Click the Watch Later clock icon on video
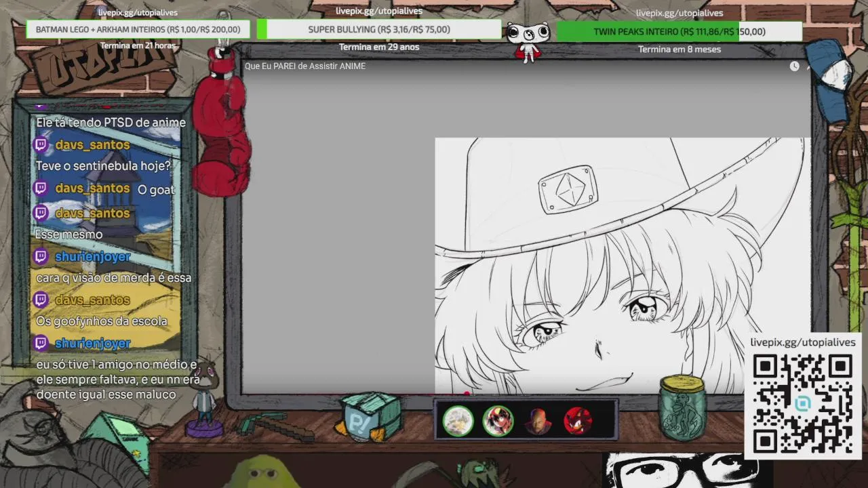The width and height of the screenshot is (868, 488). pos(794,66)
